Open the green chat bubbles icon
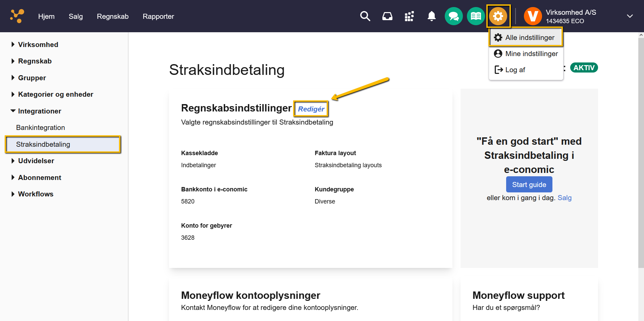 (453, 16)
